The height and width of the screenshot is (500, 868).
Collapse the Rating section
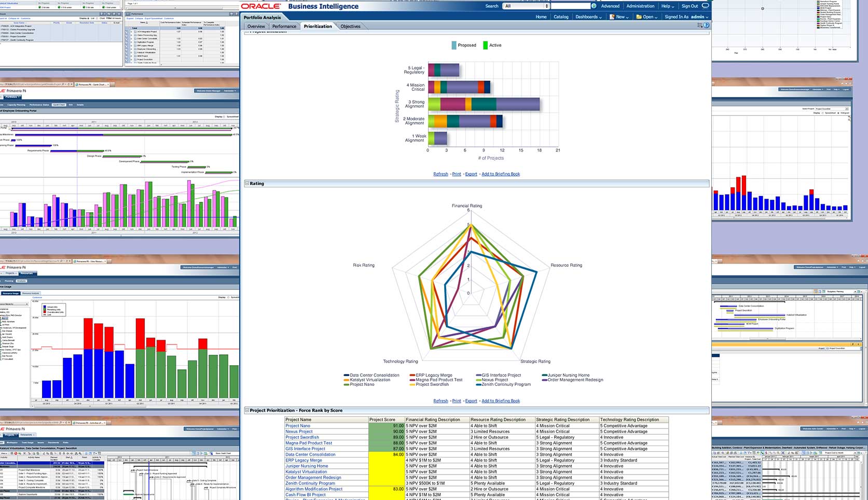247,184
